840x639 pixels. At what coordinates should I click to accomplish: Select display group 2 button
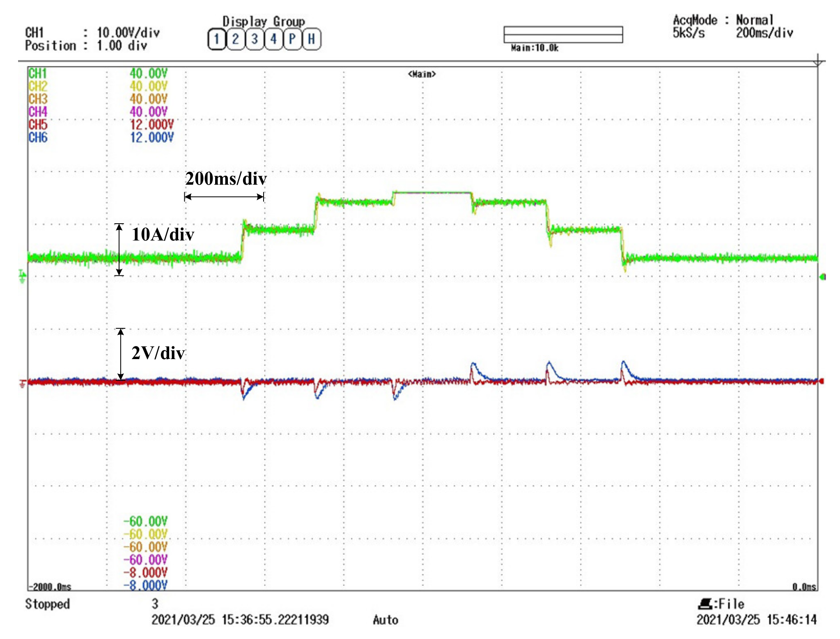[235, 39]
